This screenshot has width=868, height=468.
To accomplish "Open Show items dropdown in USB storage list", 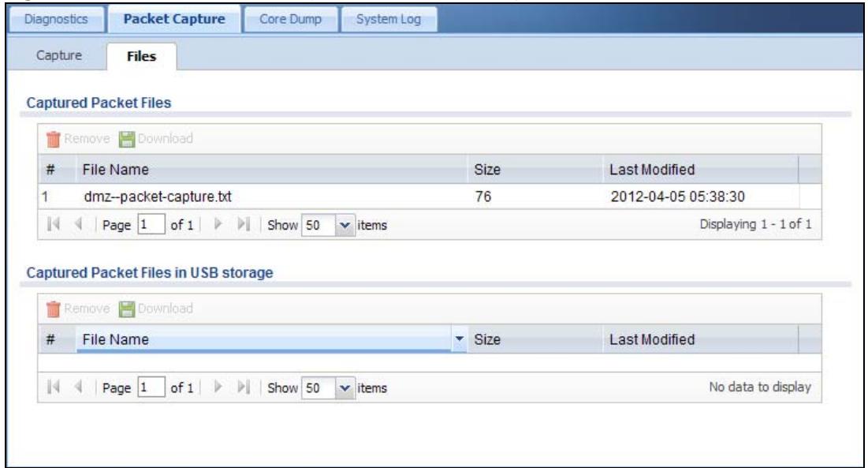I will click(x=345, y=388).
